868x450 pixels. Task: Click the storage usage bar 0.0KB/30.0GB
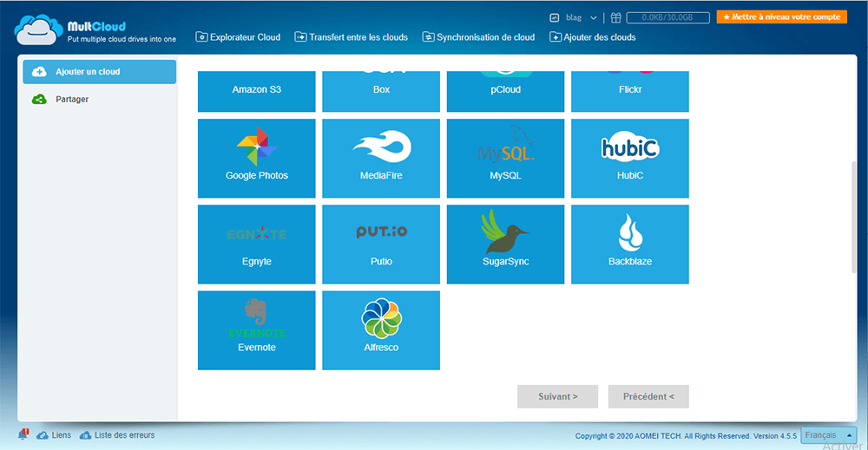pyautogui.click(x=667, y=17)
